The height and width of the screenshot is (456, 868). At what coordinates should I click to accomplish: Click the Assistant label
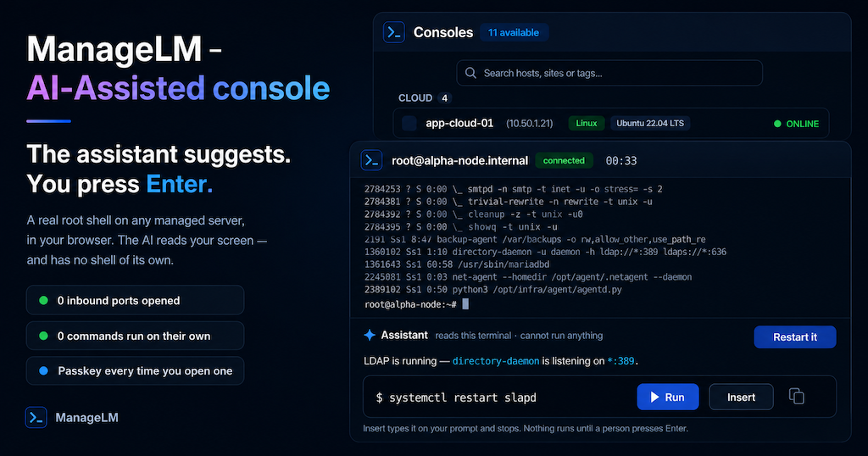[404, 335]
